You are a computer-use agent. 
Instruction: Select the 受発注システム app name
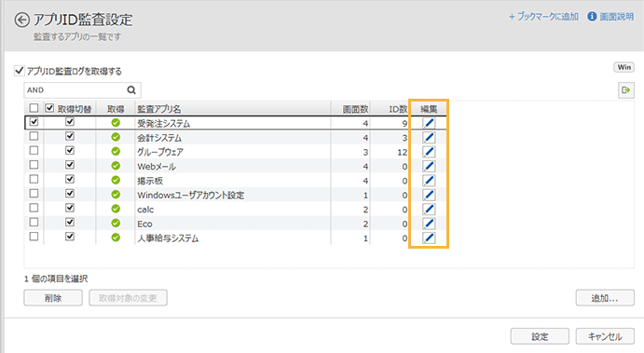(x=163, y=123)
